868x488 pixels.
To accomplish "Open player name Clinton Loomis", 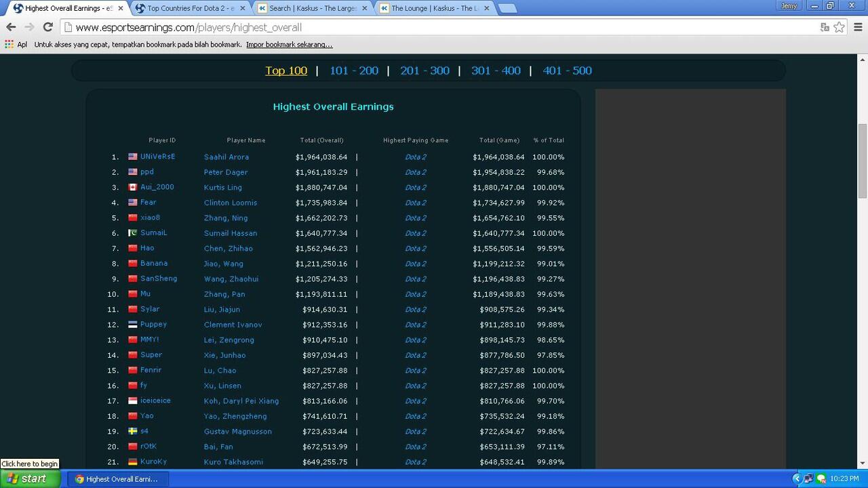I will (231, 203).
